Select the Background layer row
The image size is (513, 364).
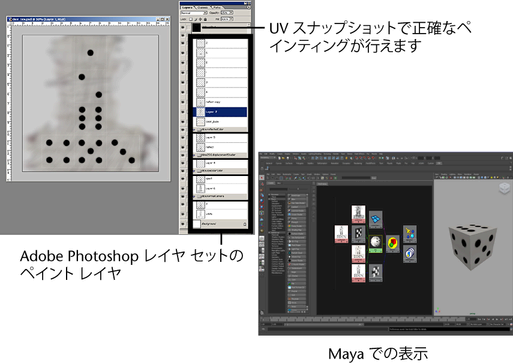click(220, 224)
